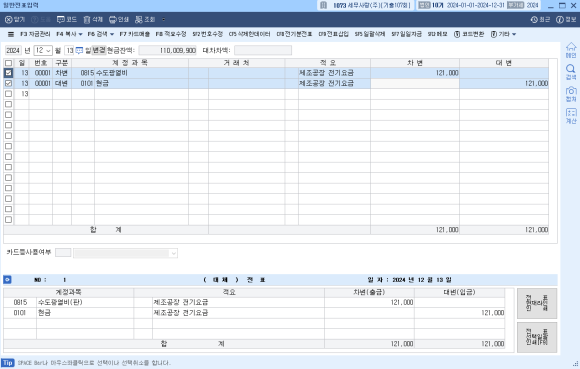Image resolution: width=580 pixels, height=369 pixels.
Task: Uncheck the 차변 수도광열비 row checkbox
Action: [x=9, y=73]
